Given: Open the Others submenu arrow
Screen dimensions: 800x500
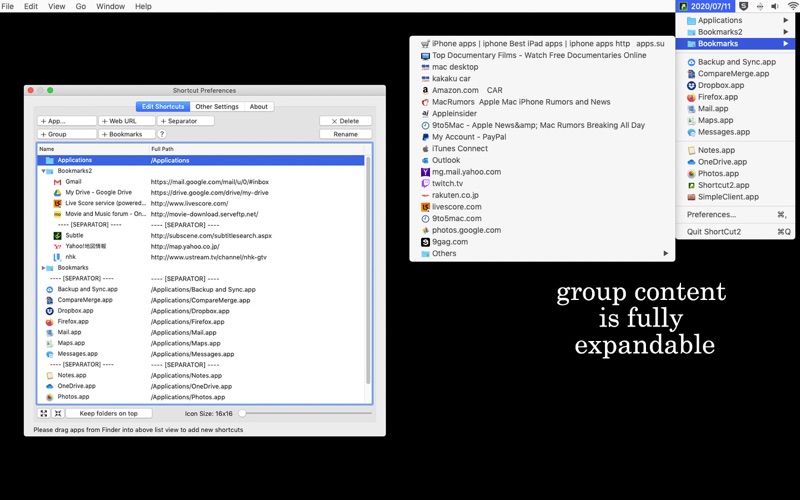Looking at the screenshot, I should coord(665,254).
